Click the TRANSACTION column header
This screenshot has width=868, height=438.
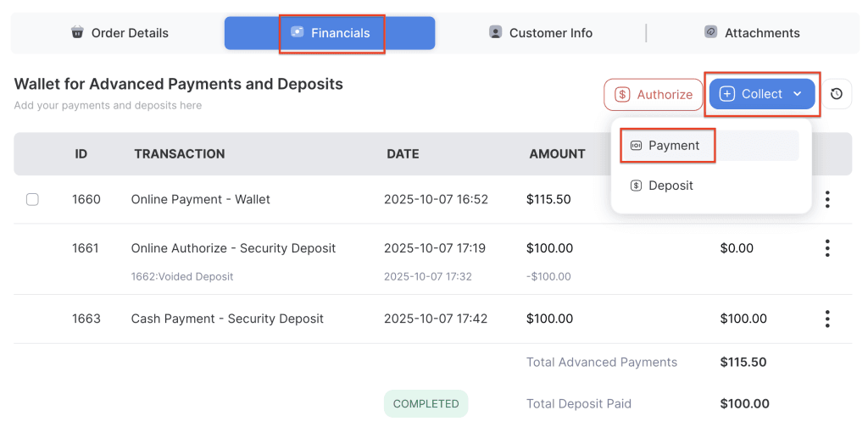tap(180, 154)
